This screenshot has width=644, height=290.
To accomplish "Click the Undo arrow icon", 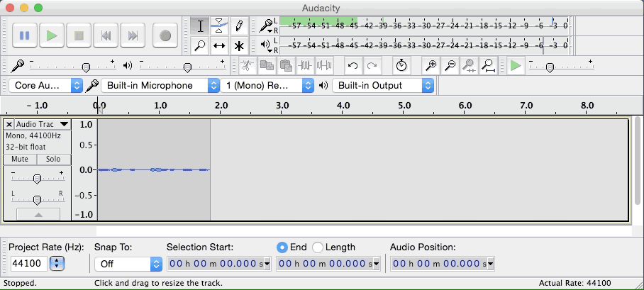I will pos(352,66).
